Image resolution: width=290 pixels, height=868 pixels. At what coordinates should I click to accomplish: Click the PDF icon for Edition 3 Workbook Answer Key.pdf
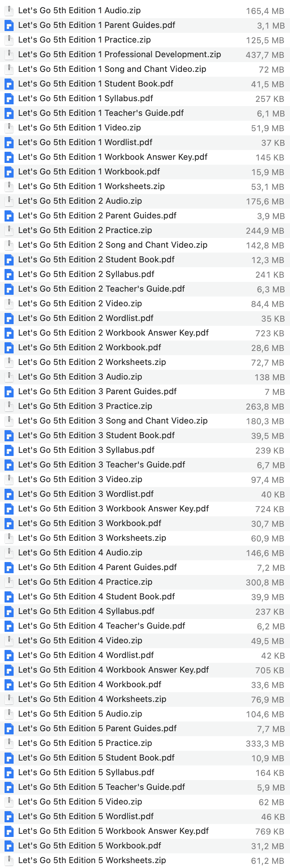tap(9, 509)
